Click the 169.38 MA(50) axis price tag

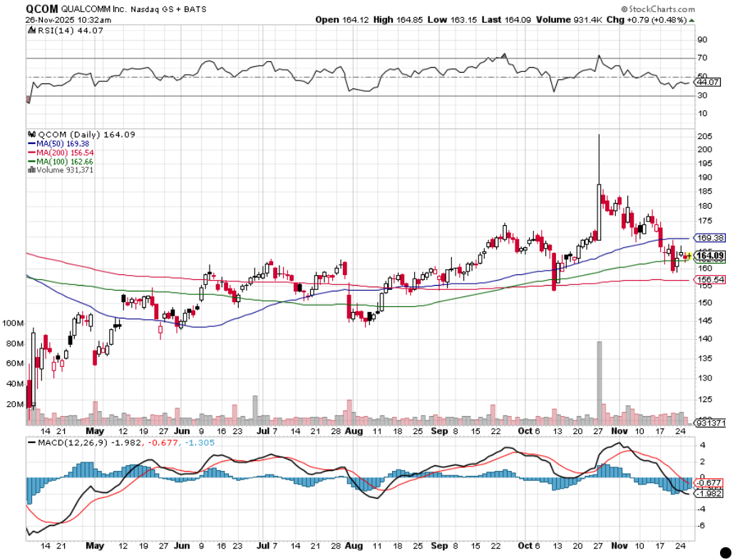coord(710,238)
